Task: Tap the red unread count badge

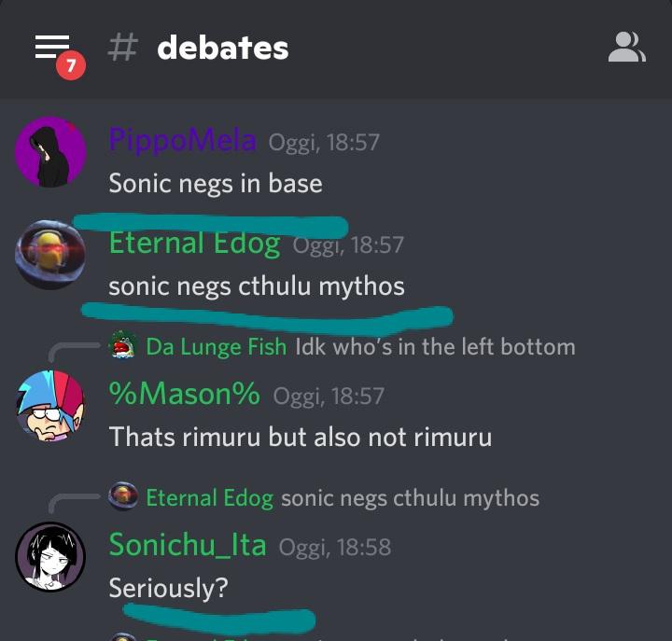Action: coord(71,65)
